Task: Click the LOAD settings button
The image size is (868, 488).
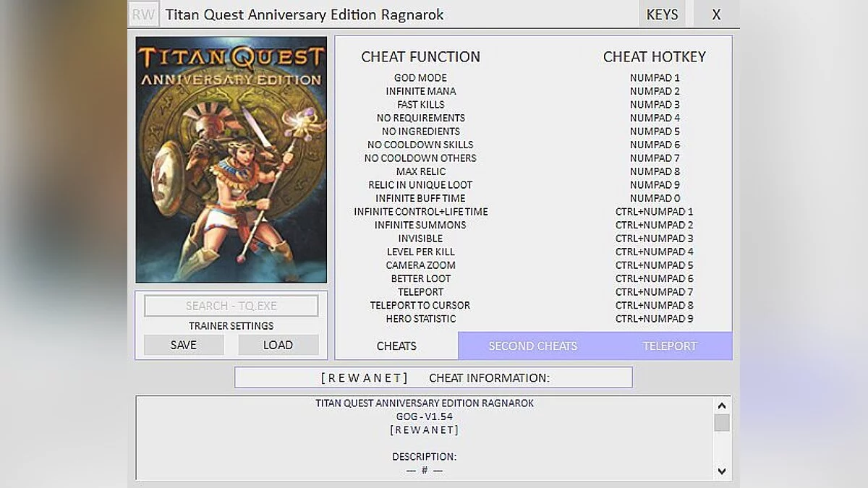Action: (278, 345)
